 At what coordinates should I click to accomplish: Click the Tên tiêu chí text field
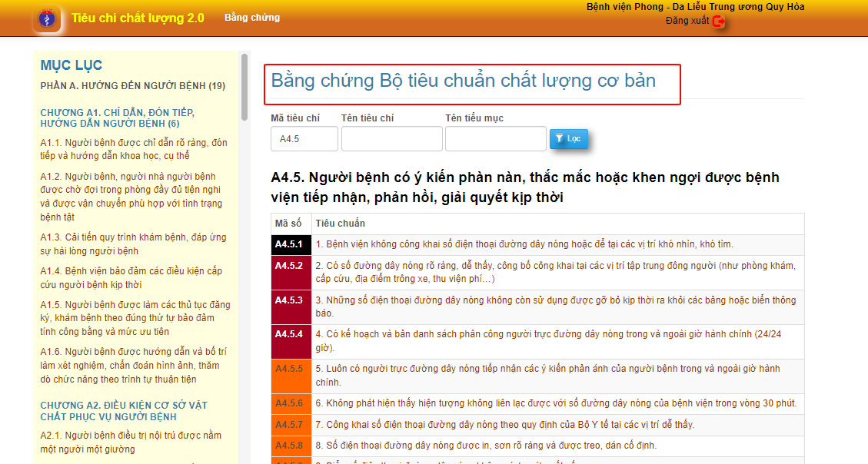[x=391, y=139]
